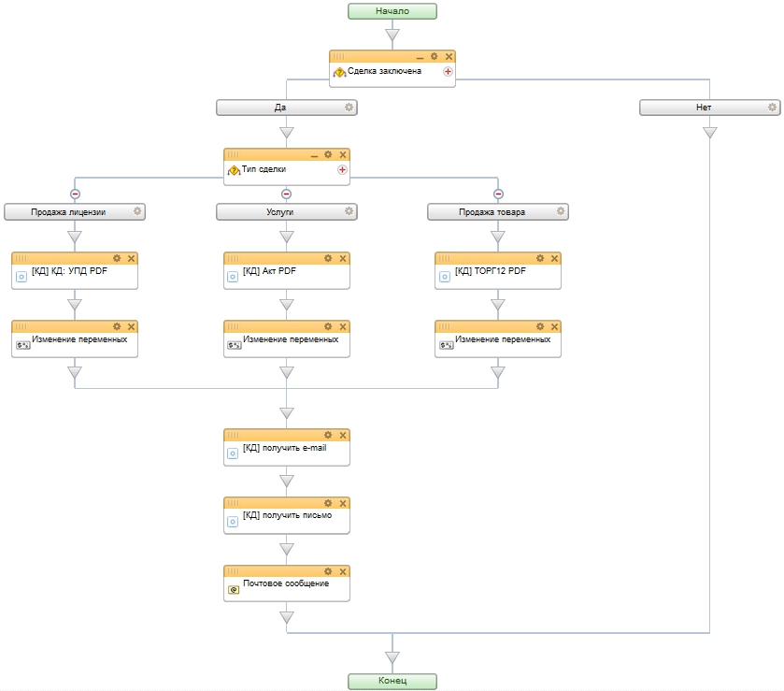Remove the Услуги branch with red minus
Viewport: 784px width, 691px height.
coord(287,194)
